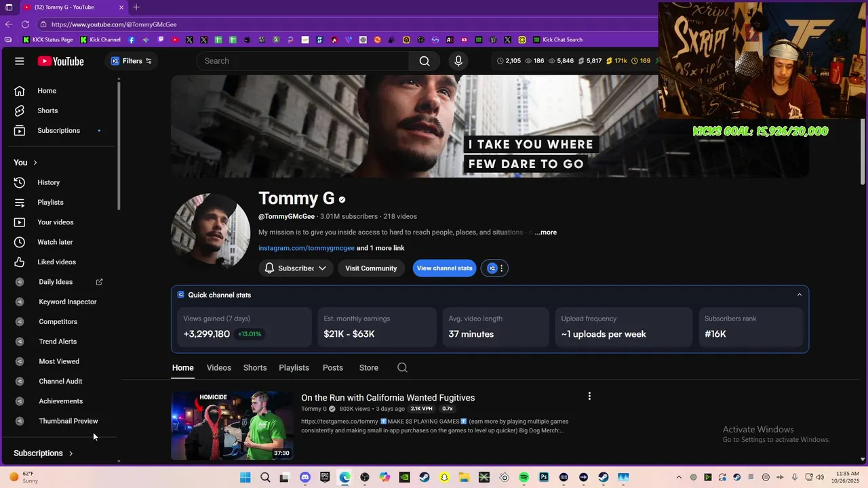Screen dimensions: 868x488
Task: Open the vidIQ options button beside channel stats
Action: [494, 268]
